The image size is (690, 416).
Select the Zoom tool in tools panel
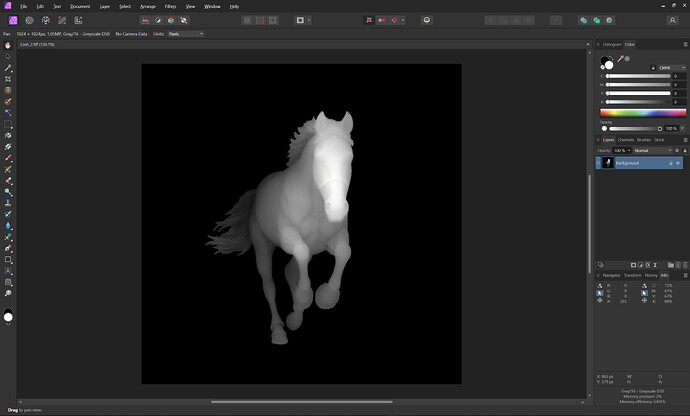8,293
